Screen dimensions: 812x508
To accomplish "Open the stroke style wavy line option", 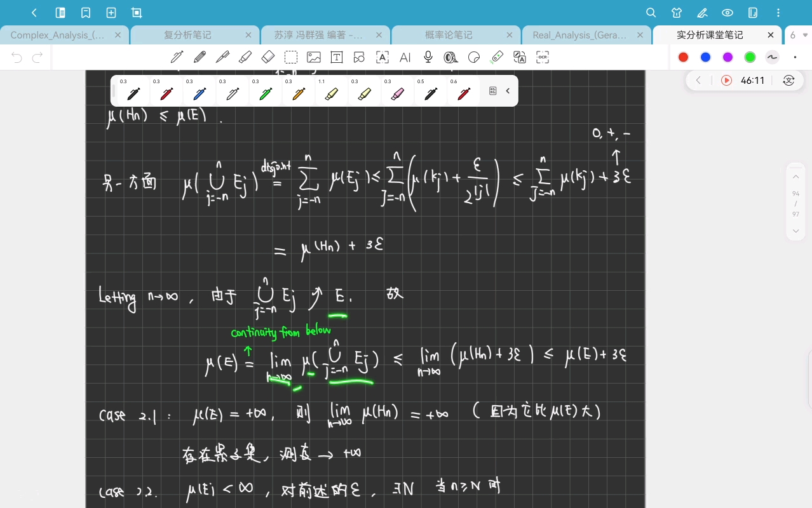I will [x=772, y=57].
